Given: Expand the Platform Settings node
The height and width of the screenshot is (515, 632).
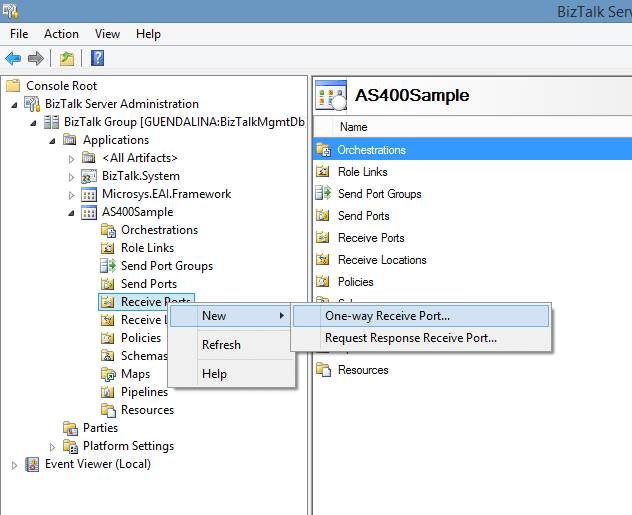Looking at the screenshot, I should pyautogui.click(x=52, y=447).
